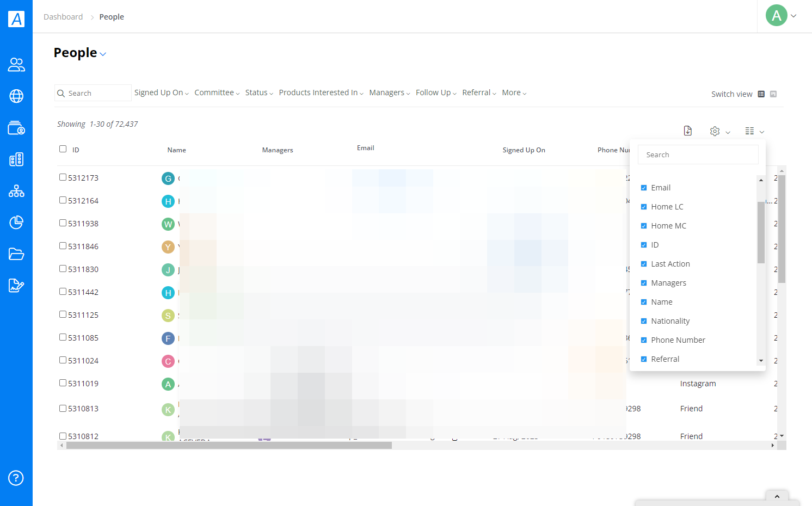Uncheck the Nationality column checkbox
This screenshot has height=506, width=812.
pyautogui.click(x=644, y=321)
